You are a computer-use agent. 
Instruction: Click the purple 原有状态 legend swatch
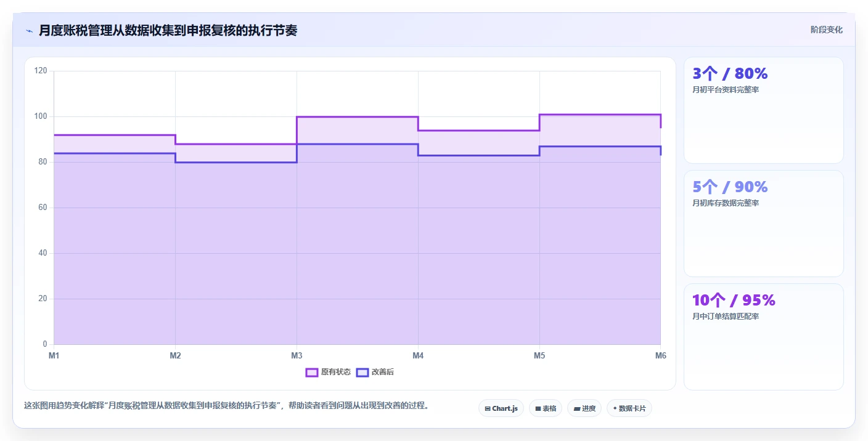(x=312, y=372)
